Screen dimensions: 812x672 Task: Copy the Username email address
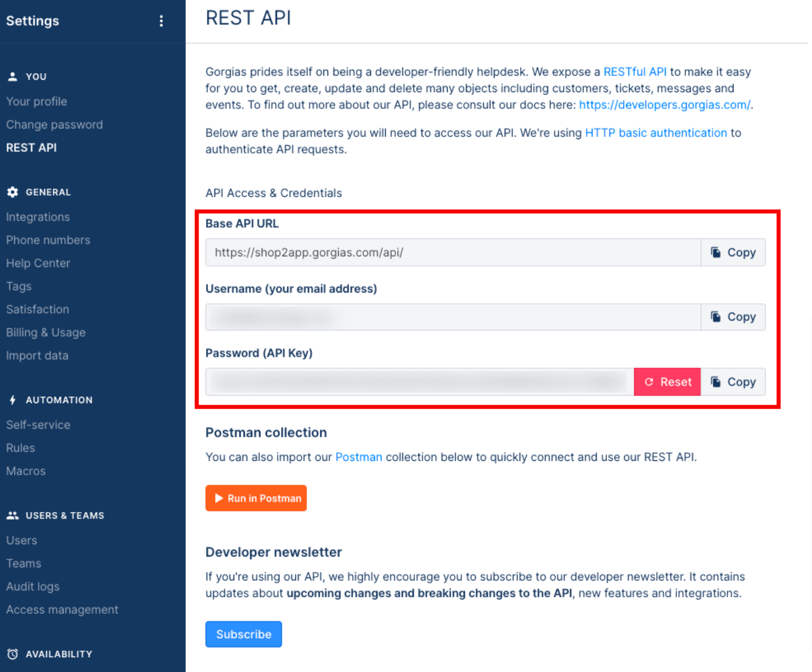pos(733,317)
